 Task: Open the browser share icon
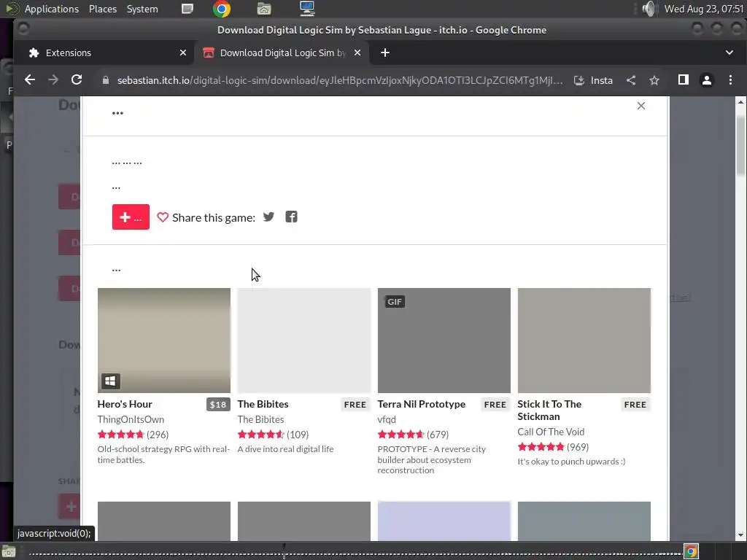631,80
